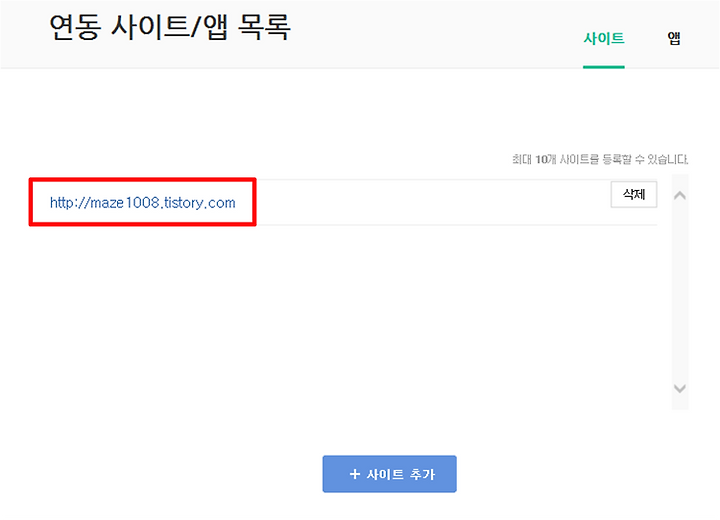
Task: Click the scroll down arrow of site list
Action: tap(680, 388)
